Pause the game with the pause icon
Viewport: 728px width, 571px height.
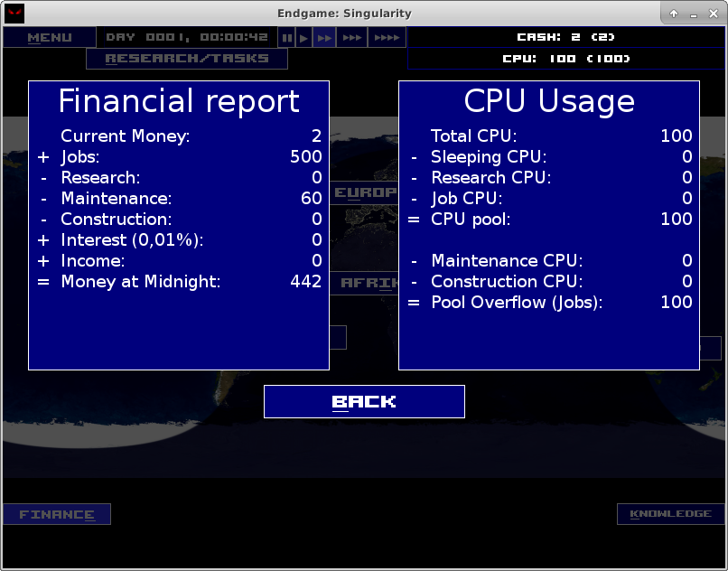point(285,37)
